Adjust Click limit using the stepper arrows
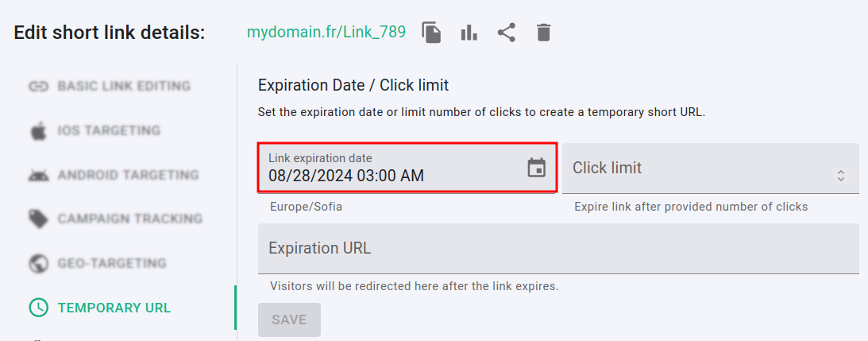 (x=841, y=176)
